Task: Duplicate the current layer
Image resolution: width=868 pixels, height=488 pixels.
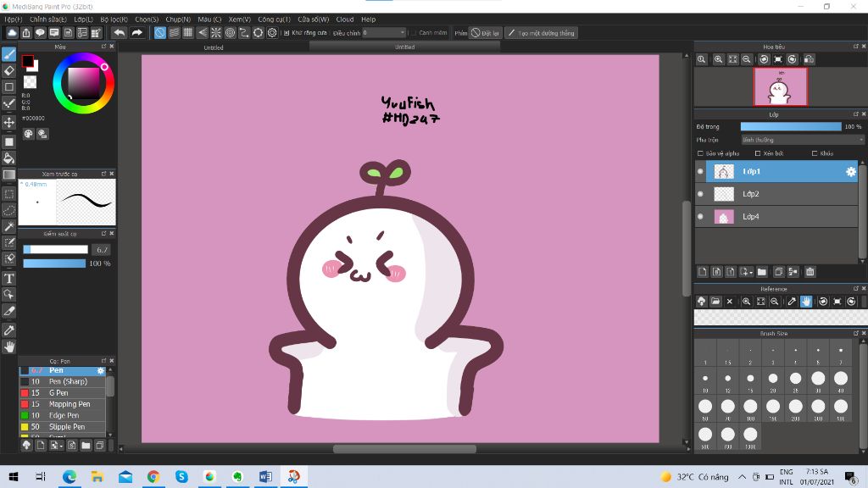Action: [778, 272]
